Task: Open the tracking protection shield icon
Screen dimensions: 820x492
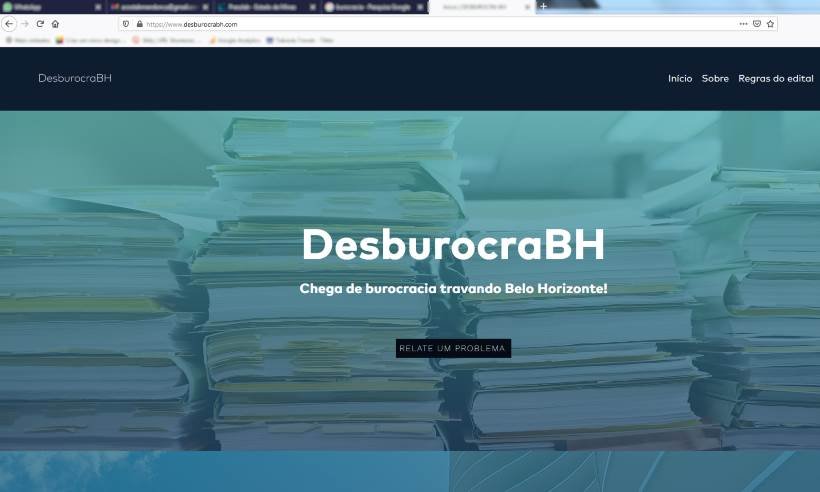Action: pos(126,24)
